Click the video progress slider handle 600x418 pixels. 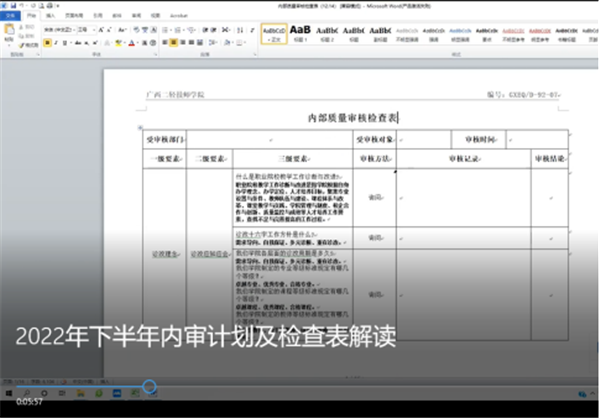tap(149, 386)
